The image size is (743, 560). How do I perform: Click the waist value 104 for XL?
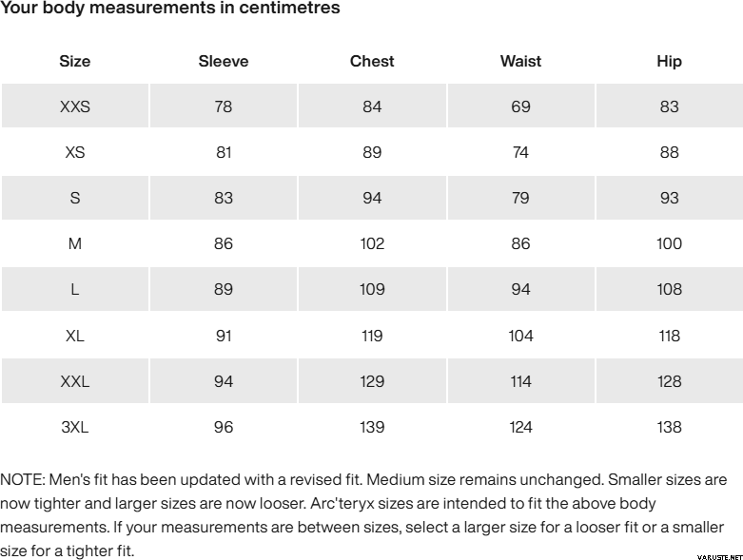click(520, 336)
